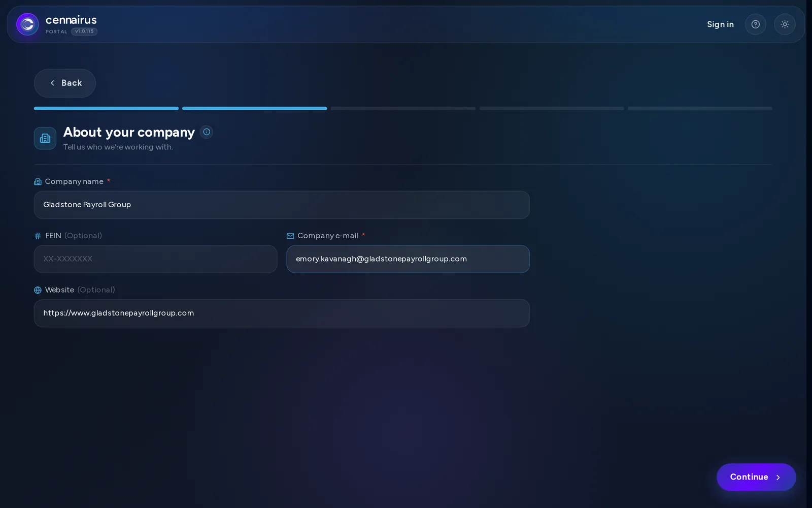Focus the FEIN input field

(155, 259)
